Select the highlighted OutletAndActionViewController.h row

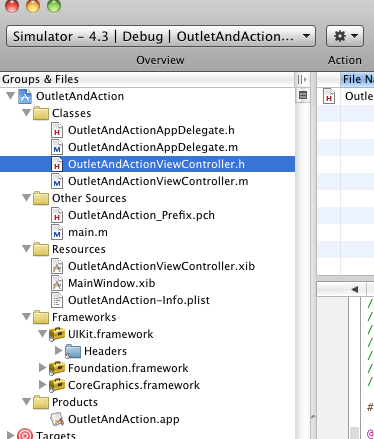(147, 164)
